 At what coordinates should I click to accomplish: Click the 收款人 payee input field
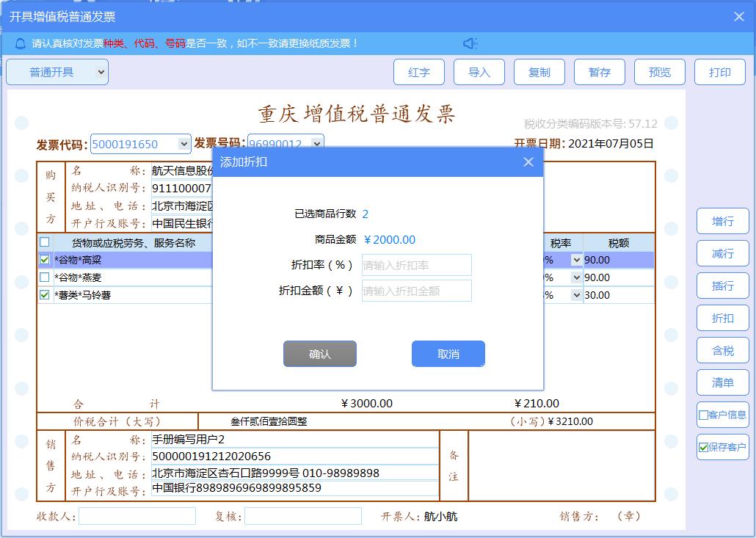click(x=136, y=516)
